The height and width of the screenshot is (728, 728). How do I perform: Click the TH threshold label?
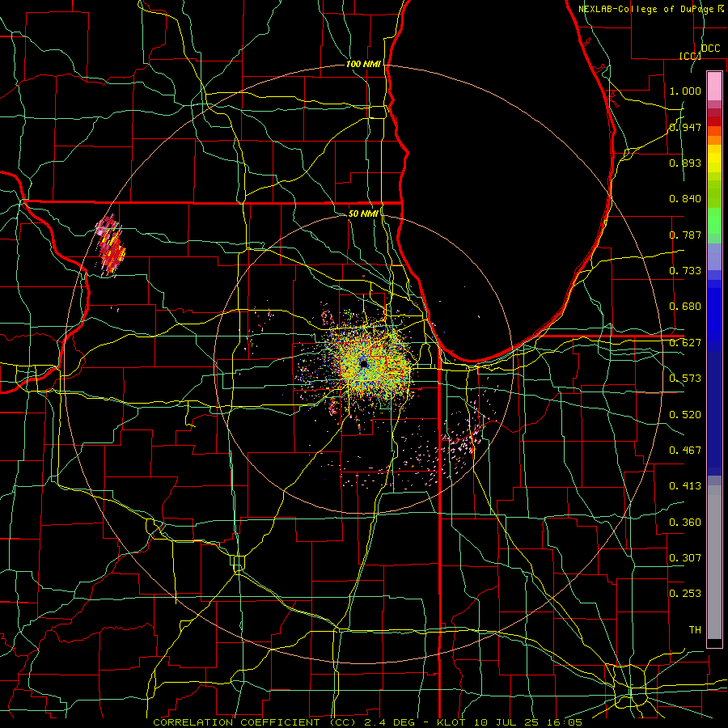695,630
